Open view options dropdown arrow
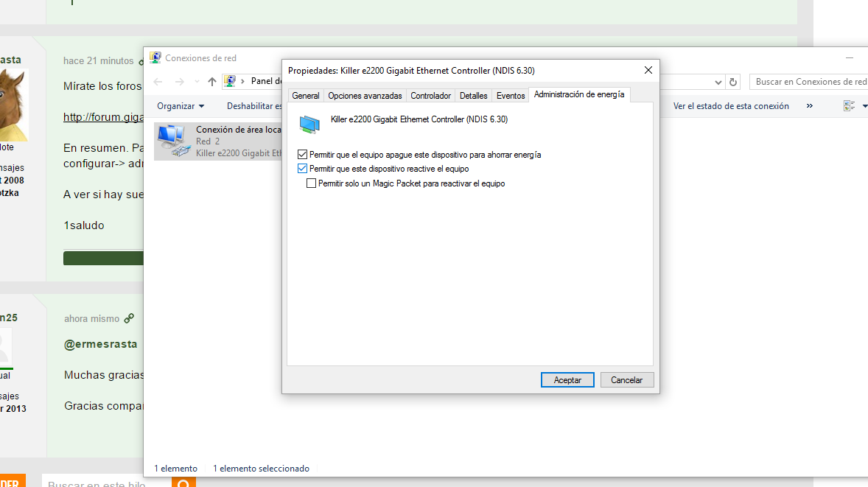 (x=864, y=105)
